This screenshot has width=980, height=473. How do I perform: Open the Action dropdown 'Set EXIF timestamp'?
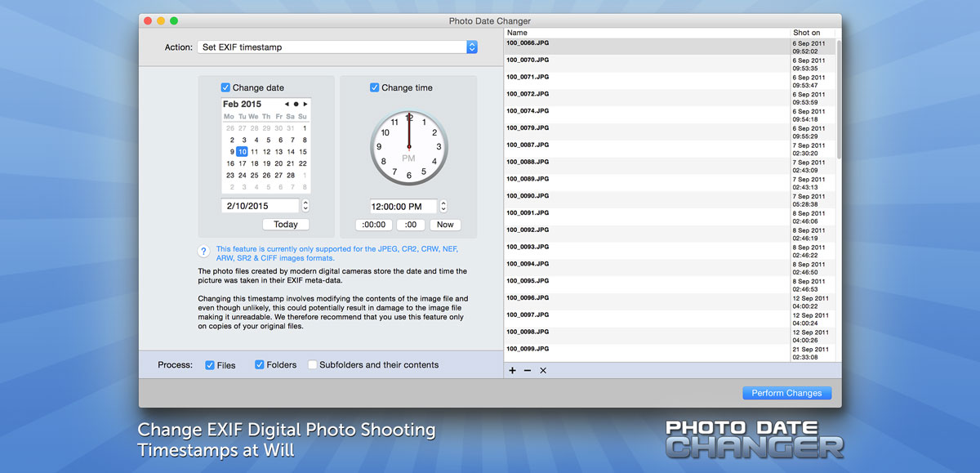click(x=337, y=47)
